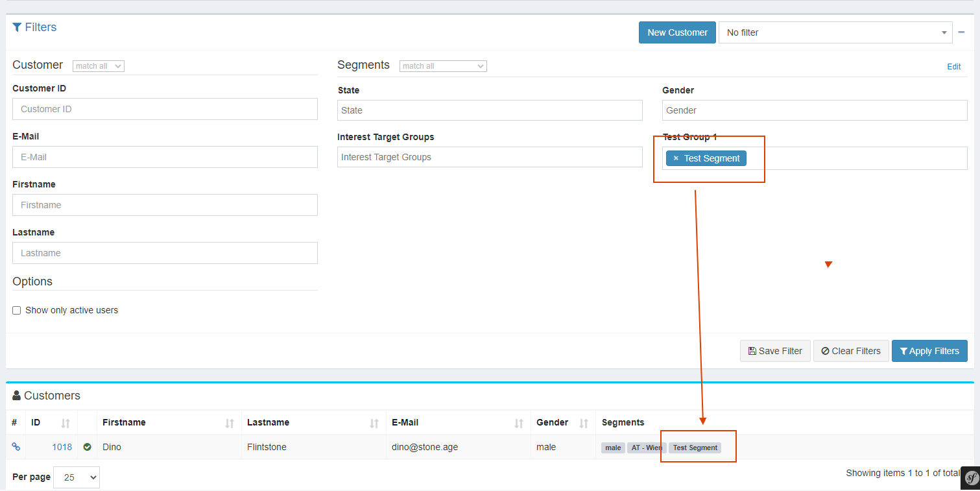
Task: Click the New Customer button
Action: coord(677,32)
